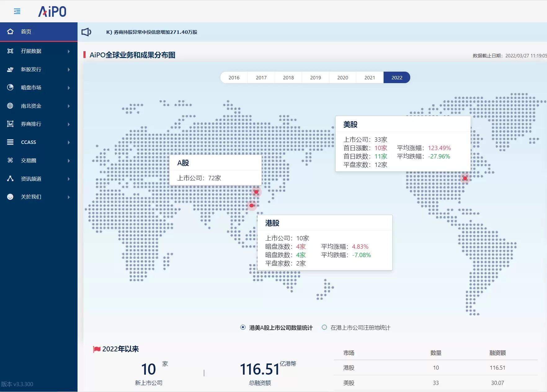Click the 港股 info card title
Viewport: 547px width, 392px height.
click(x=272, y=223)
